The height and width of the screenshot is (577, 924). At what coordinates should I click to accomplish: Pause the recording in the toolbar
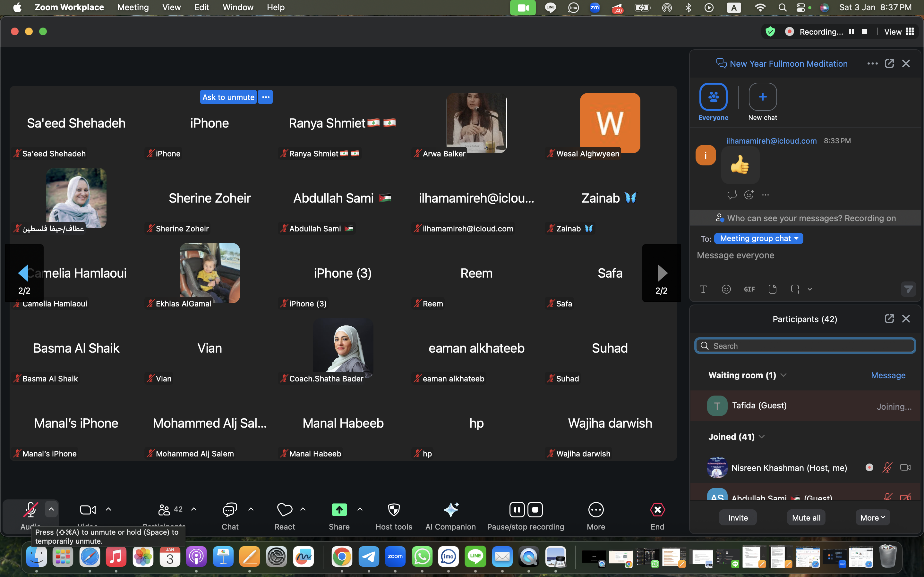517,510
